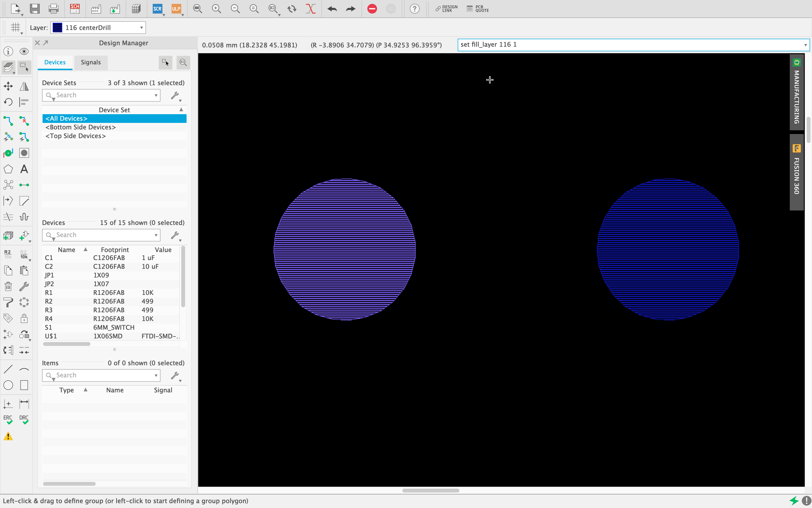Toggle the Lock tool
812x508 pixels.
[24, 318]
